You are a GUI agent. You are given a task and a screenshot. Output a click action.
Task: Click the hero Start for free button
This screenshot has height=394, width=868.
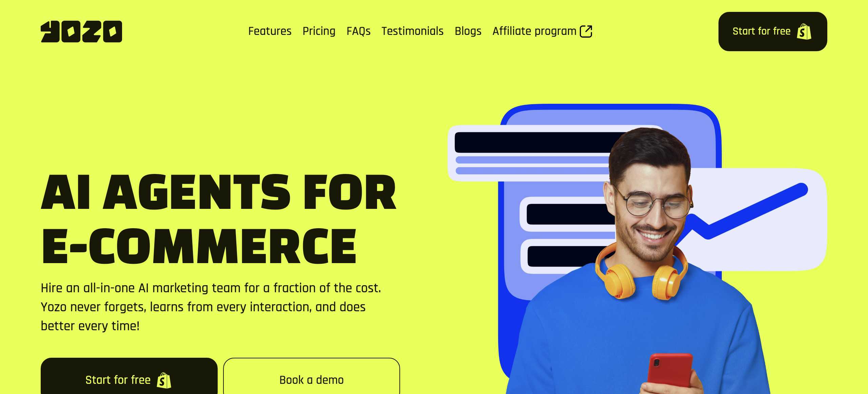129,376
